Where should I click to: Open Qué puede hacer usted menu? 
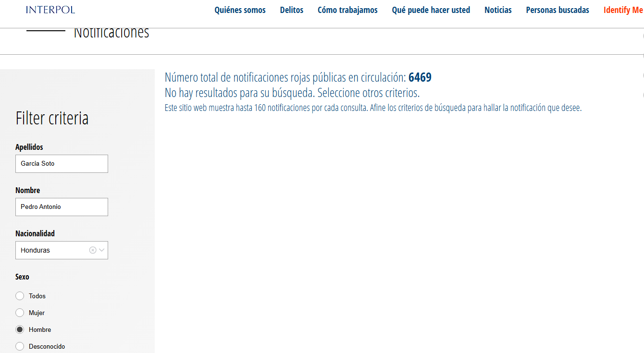coord(431,10)
